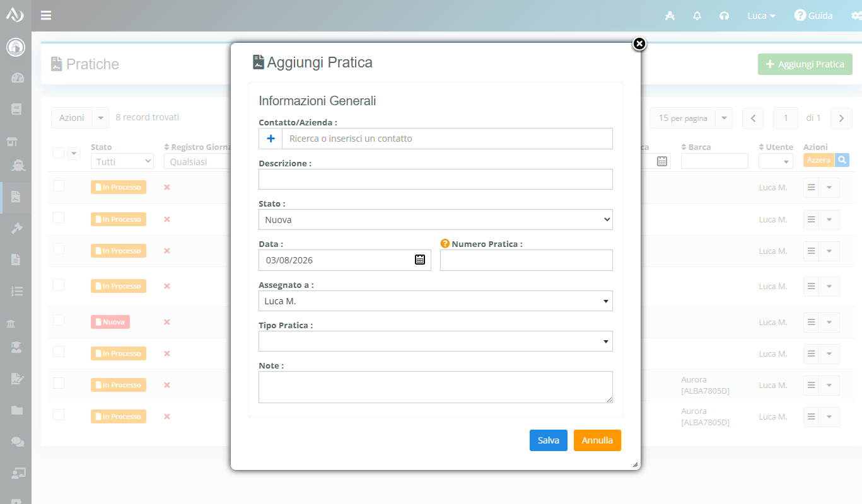
Task: Tick the checkbox of the Nuova row
Action: [x=59, y=320]
